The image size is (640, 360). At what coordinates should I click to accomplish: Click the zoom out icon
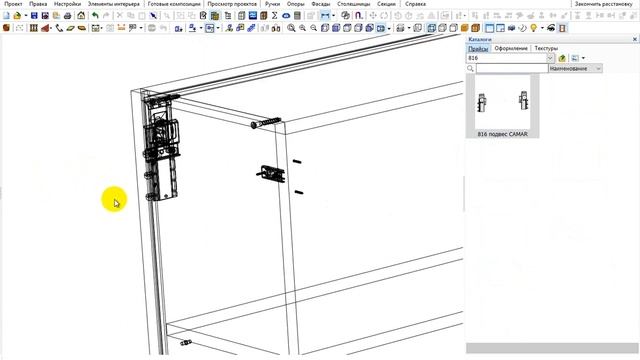click(x=313, y=28)
